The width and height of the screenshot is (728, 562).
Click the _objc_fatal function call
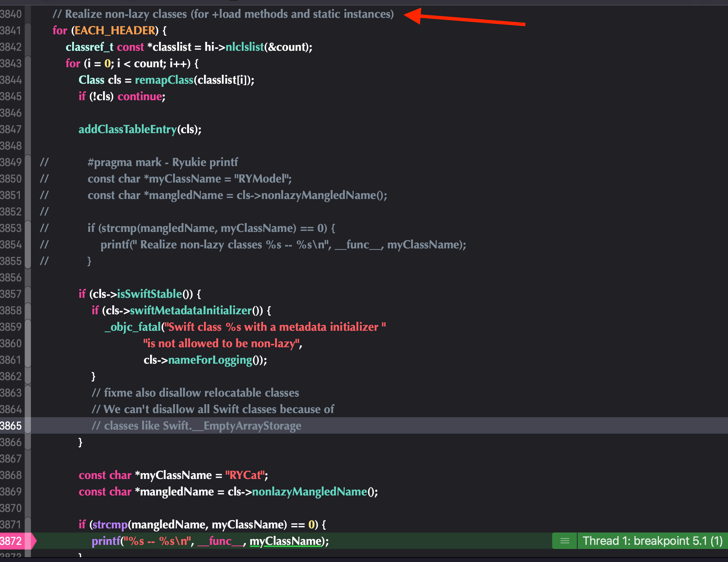coord(133,327)
